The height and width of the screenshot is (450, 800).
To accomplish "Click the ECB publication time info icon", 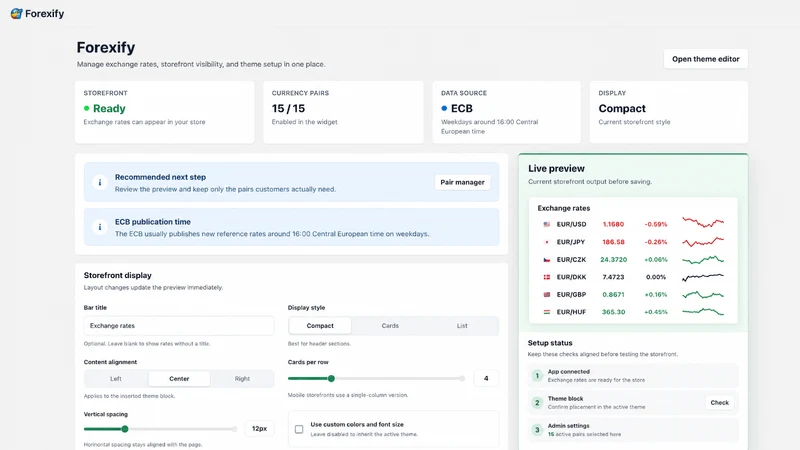I will point(100,227).
